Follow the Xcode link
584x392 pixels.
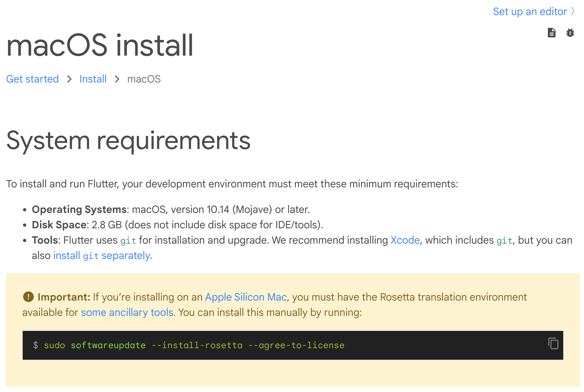405,240
